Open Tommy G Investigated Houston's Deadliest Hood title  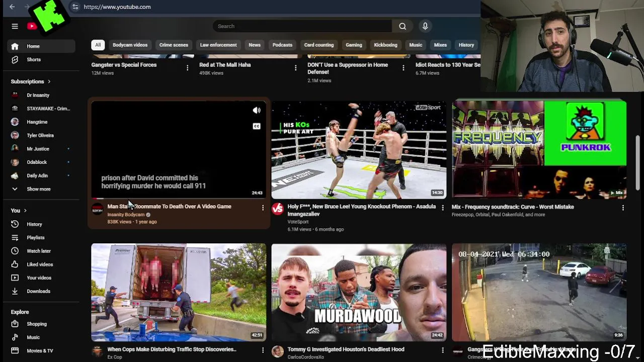(x=346, y=349)
